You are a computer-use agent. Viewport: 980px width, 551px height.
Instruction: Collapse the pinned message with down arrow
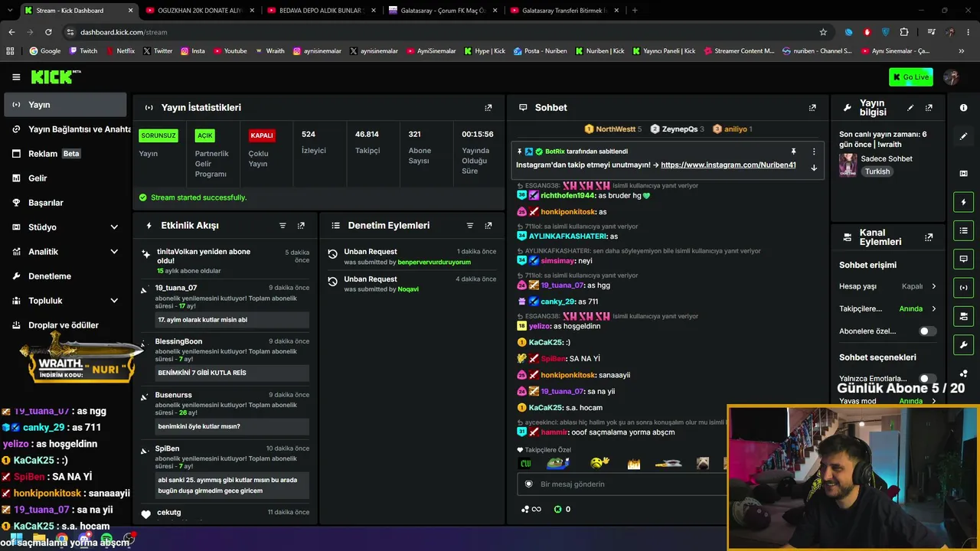[x=814, y=168]
